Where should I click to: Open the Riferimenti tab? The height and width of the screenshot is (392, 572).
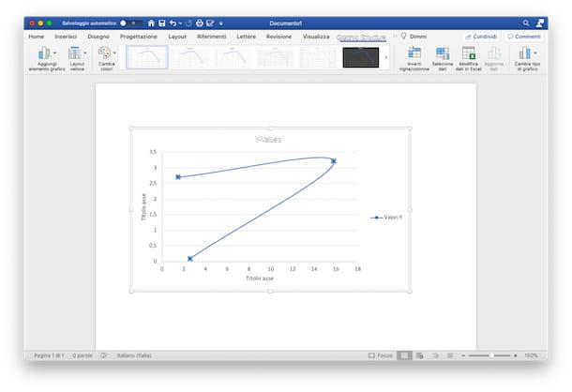click(x=212, y=37)
